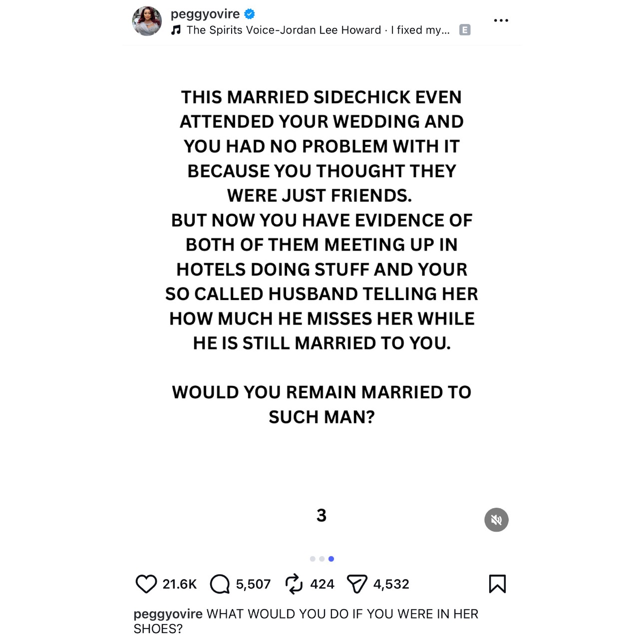Select the third active carousel dot

(331, 559)
